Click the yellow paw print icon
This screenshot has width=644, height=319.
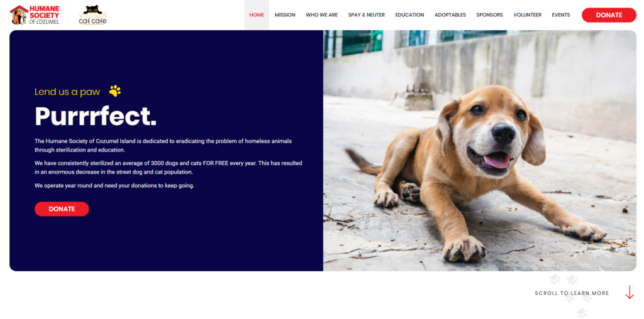click(x=114, y=91)
